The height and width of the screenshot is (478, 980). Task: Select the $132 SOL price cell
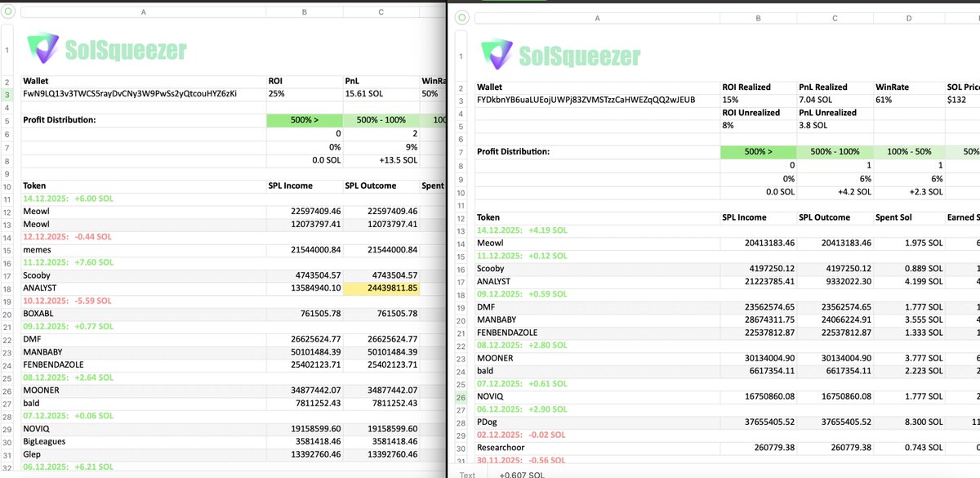coord(961,100)
